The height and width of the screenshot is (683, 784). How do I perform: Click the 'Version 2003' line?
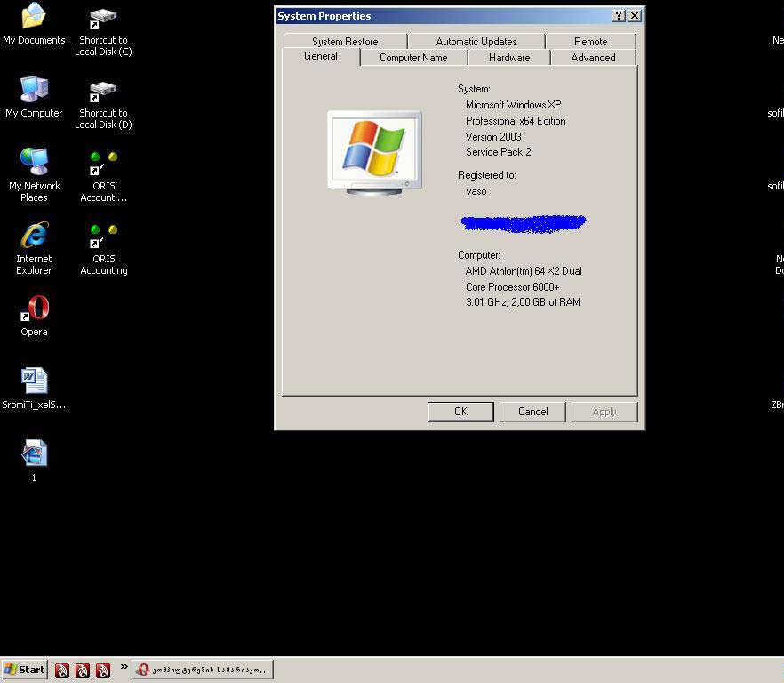coord(493,137)
